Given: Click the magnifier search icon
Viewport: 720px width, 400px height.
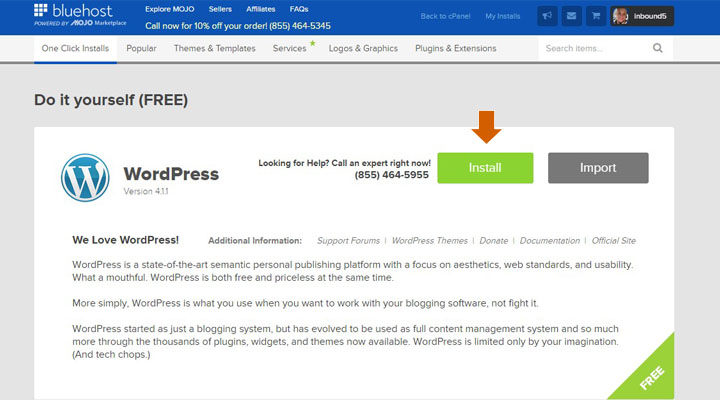Looking at the screenshot, I should tap(658, 48).
